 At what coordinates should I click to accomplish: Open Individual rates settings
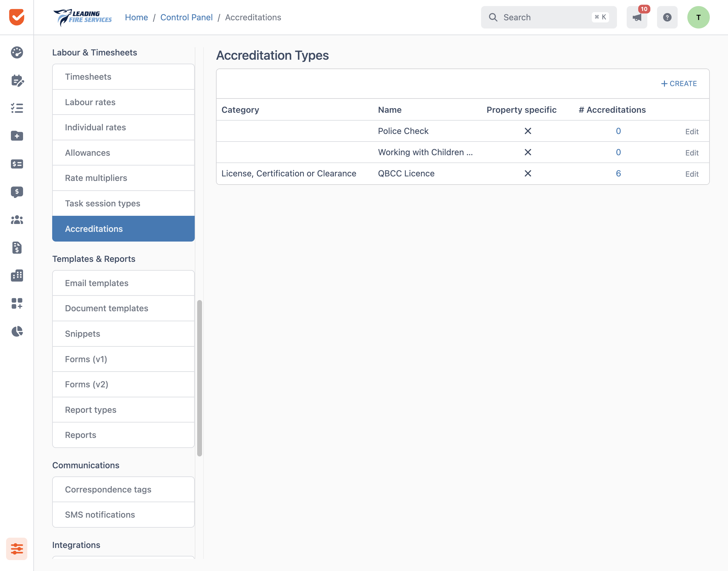[123, 127]
